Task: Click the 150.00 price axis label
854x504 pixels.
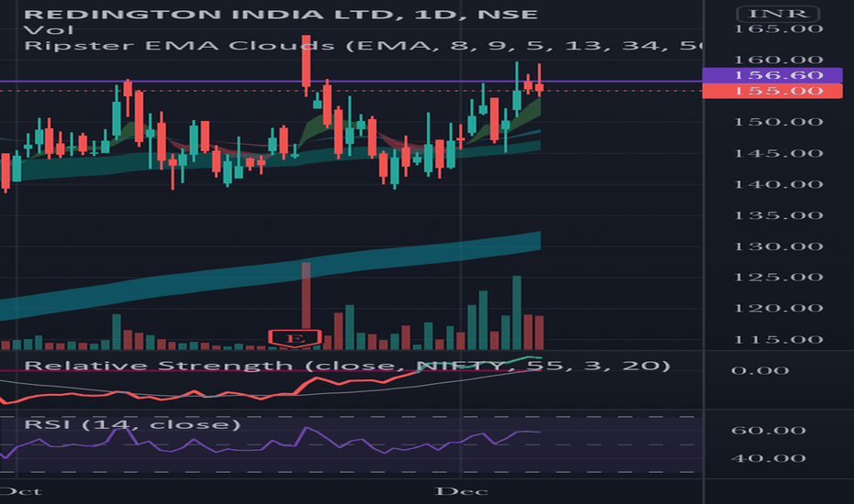Action: 778,122
